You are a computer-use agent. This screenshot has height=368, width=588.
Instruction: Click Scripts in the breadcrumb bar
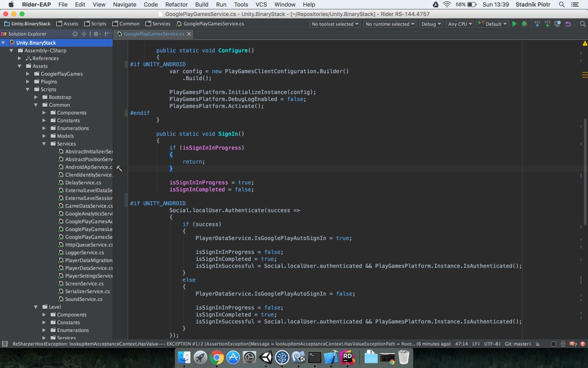point(95,24)
